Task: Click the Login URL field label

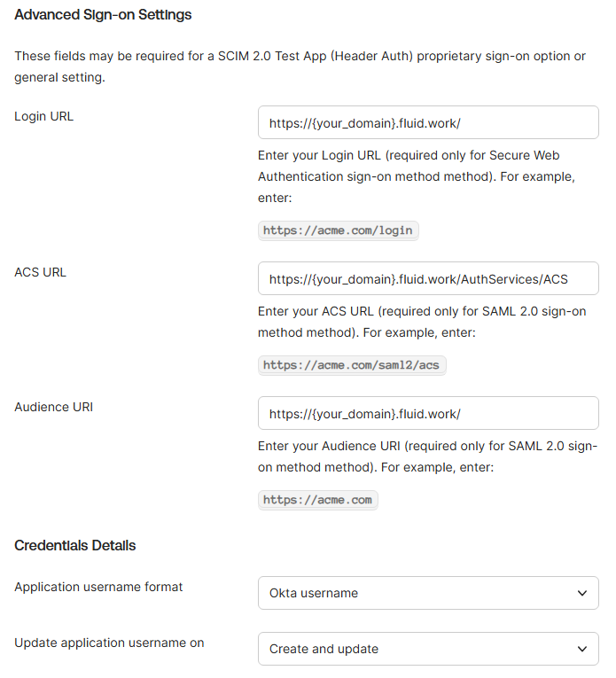Action: 44,116
